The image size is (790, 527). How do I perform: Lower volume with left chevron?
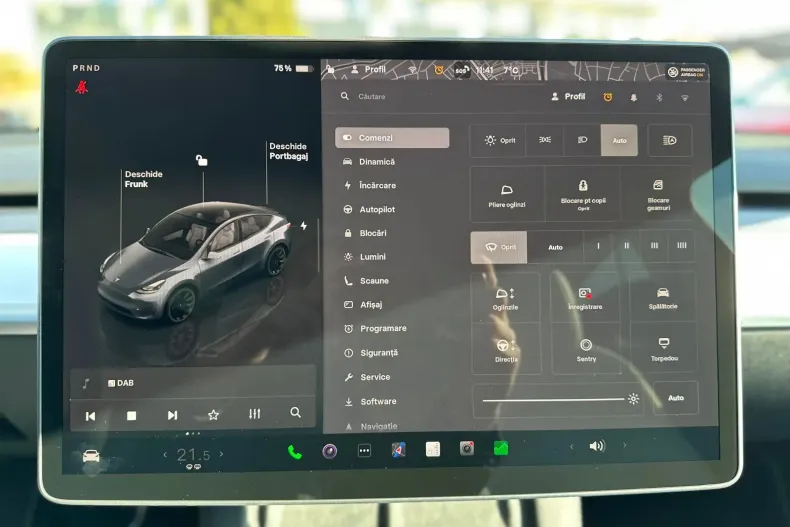point(571,446)
